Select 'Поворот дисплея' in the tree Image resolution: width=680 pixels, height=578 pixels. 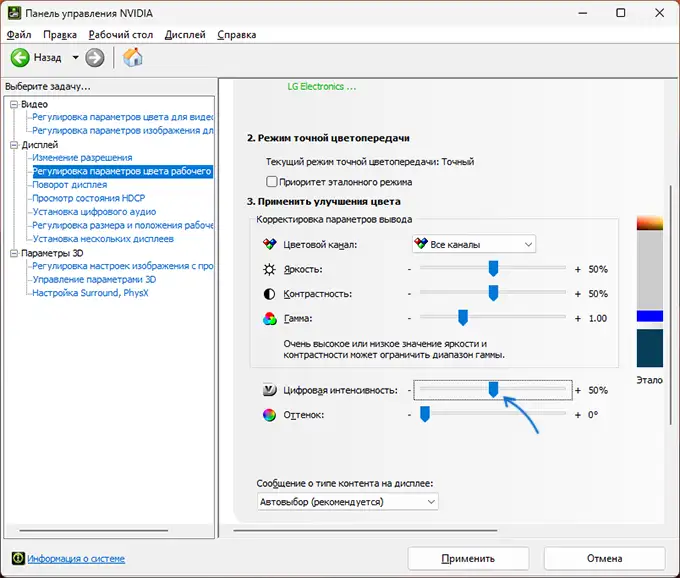[x=70, y=185]
